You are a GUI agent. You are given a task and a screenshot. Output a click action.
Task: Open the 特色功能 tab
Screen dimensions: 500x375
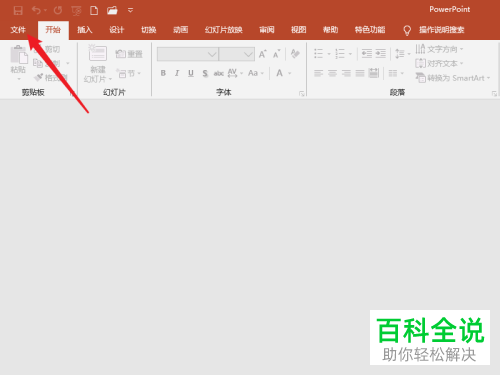[x=370, y=30]
